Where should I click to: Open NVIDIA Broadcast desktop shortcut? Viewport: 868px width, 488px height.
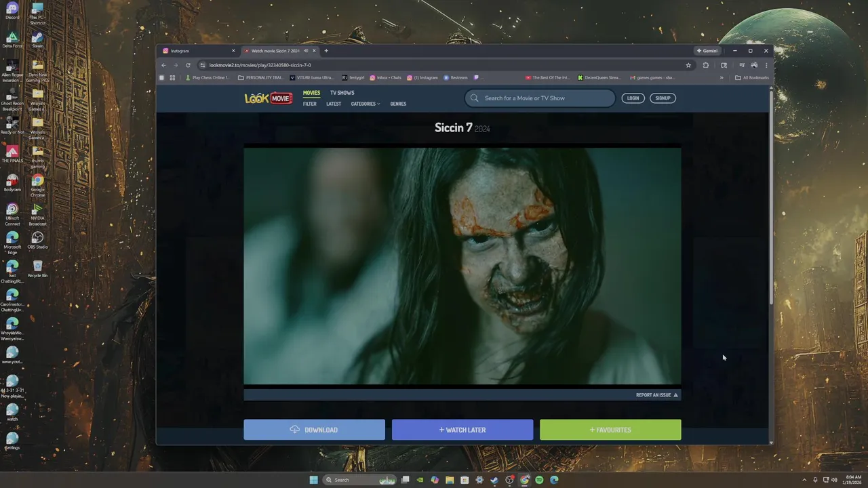coord(37,214)
